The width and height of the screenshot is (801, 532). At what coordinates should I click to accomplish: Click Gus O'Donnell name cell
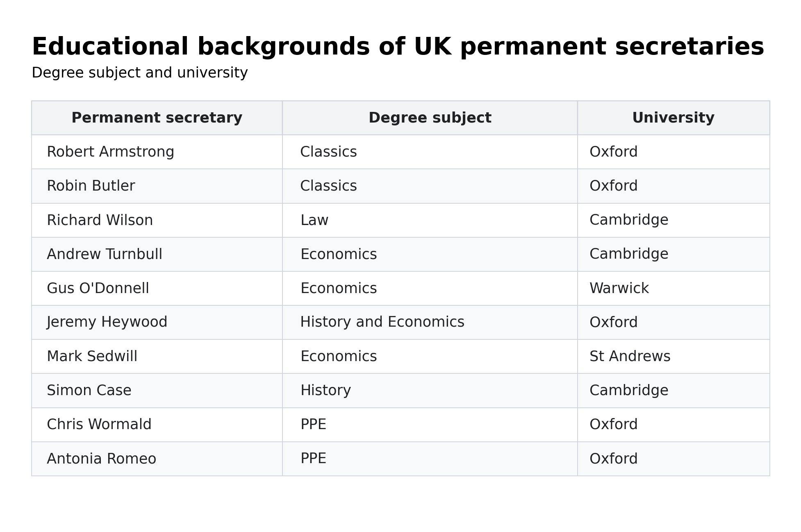coord(157,289)
